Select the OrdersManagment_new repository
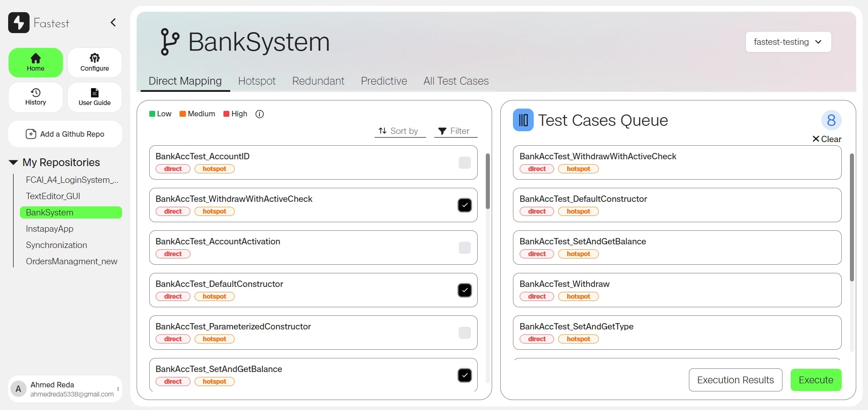868x410 pixels. point(71,262)
